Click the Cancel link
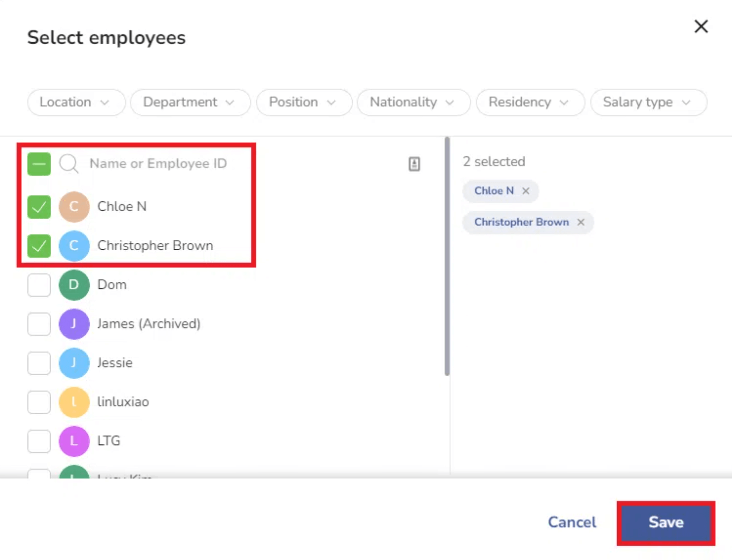This screenshot has height=560, width=742. point(572,522)
